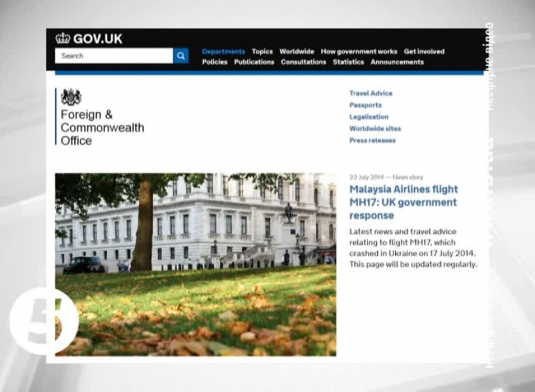This screenshot has width=535, height=392.
Task: Click the channel 5 logo watermark
Action: tap(44, 323)
